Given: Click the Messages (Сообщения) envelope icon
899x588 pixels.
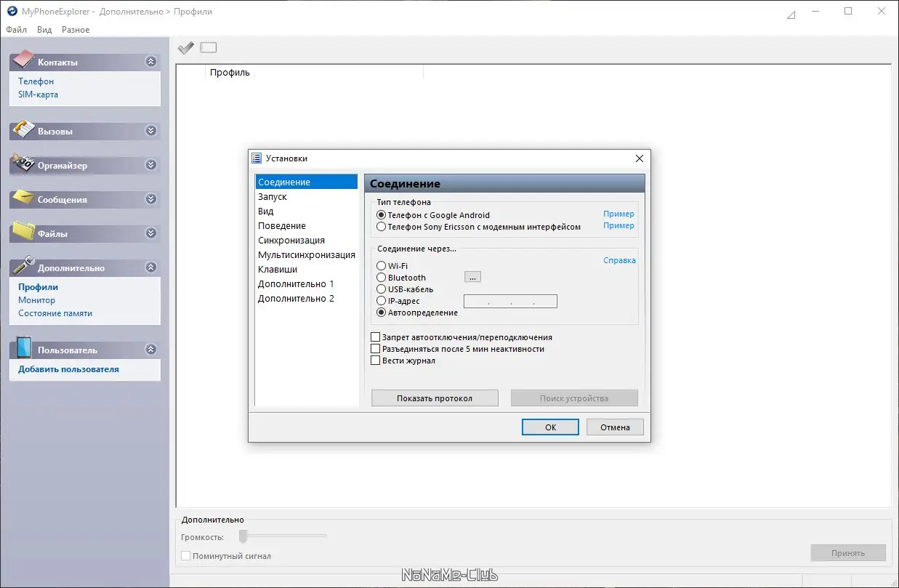Looking at the screenshot, I should 24,198.
